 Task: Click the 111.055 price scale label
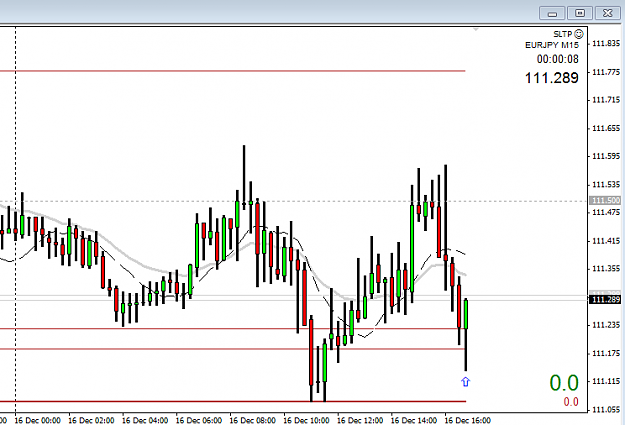[x=606, y=409]
